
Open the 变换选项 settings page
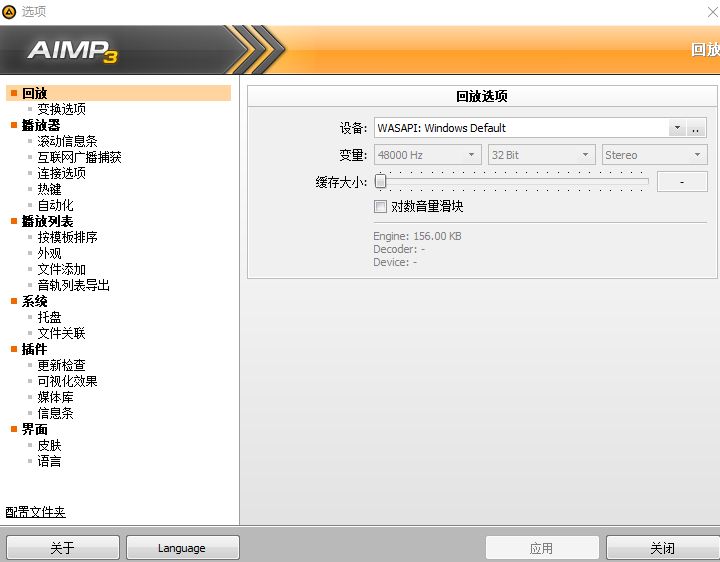(62, 109)
